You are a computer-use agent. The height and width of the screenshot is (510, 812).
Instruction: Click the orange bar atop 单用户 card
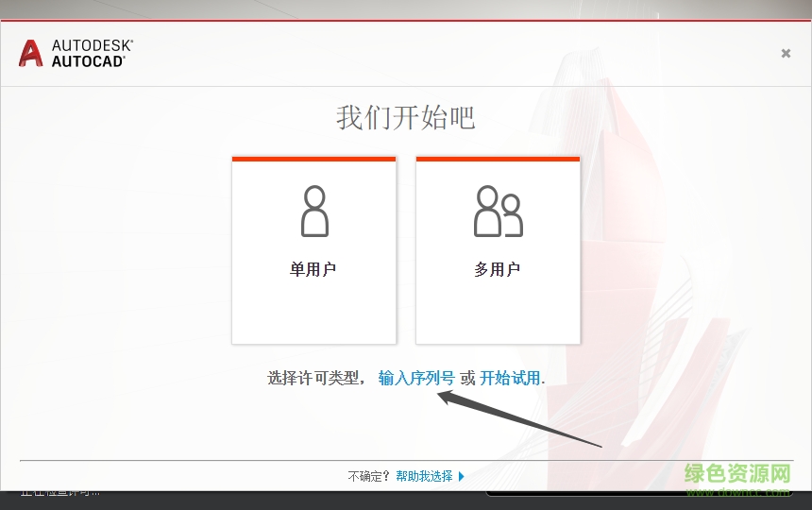pyautogui.click(x=313, y=159)
